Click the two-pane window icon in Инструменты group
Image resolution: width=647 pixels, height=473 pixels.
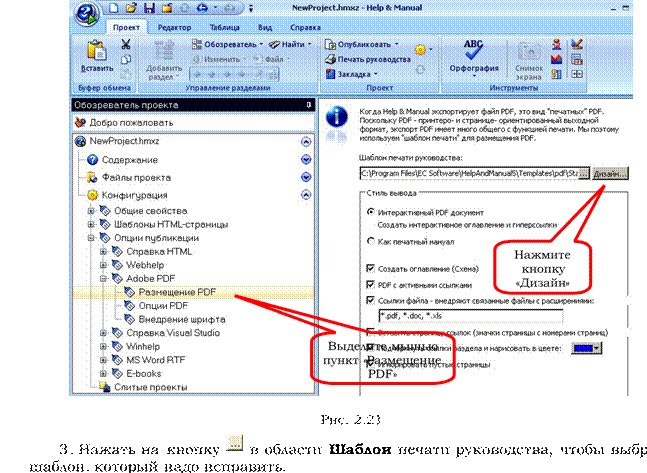click(x=577, y=74)
